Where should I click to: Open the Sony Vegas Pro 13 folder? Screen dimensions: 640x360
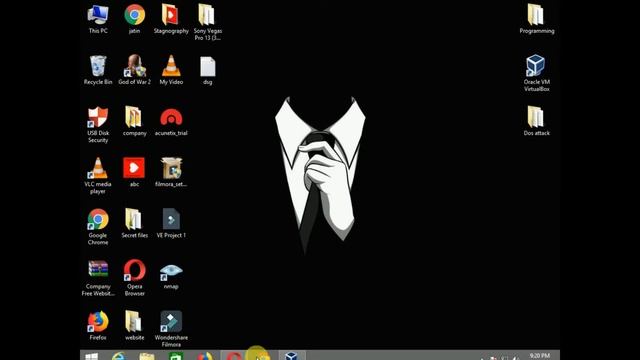click(x=207, y=22)
